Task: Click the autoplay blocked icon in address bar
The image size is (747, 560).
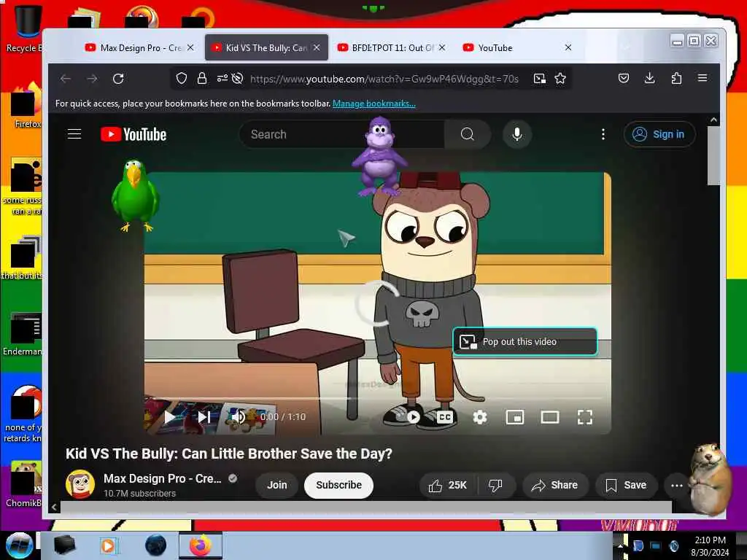Action: click(x=237, y=79)
